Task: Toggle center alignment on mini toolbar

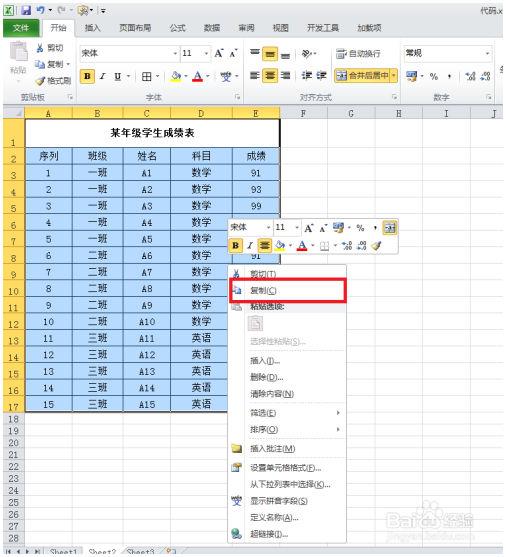Action: (x=264, y=245)
